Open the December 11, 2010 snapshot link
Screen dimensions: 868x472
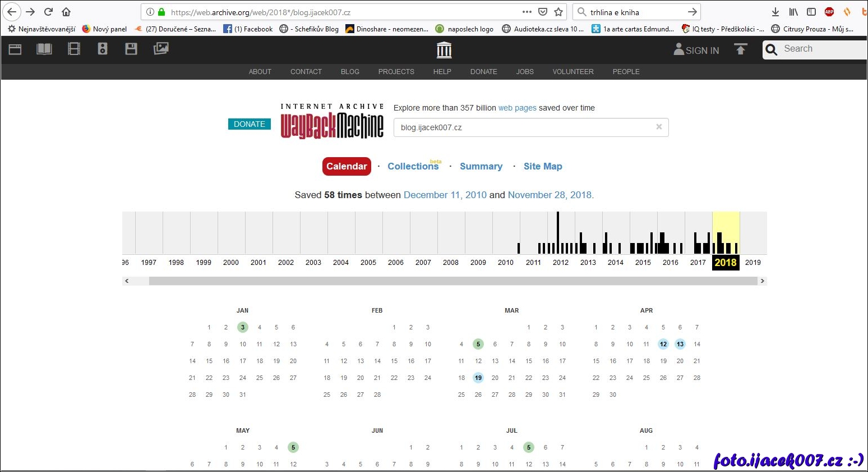coord(445,195)
